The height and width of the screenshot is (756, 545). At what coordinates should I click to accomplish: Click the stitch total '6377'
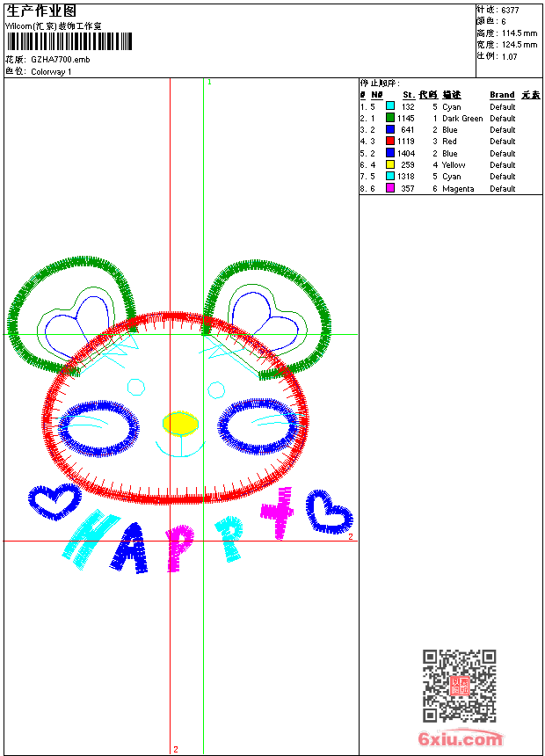click(x=510, y=11)
